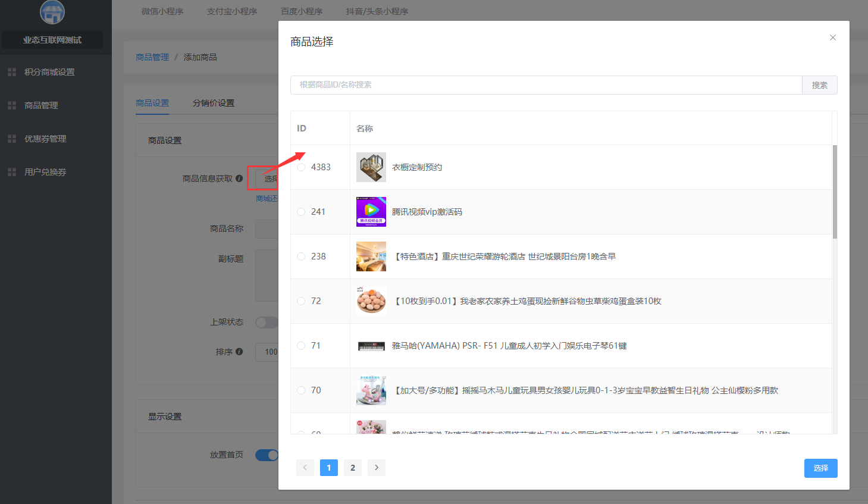
Task: Select radio button for product 238
Action: [x=301, y=256]
